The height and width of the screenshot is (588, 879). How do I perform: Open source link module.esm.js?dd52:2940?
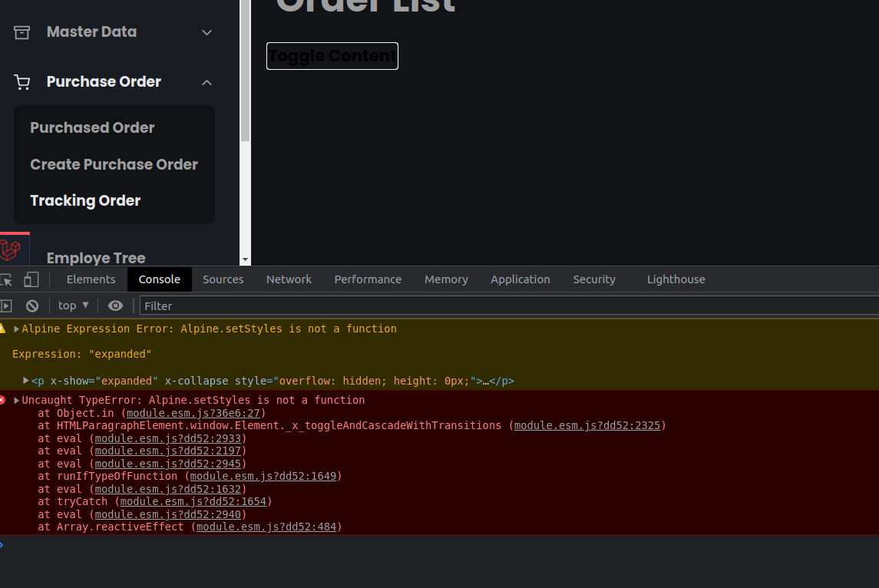pyautogui.click(x=167, y=514)
